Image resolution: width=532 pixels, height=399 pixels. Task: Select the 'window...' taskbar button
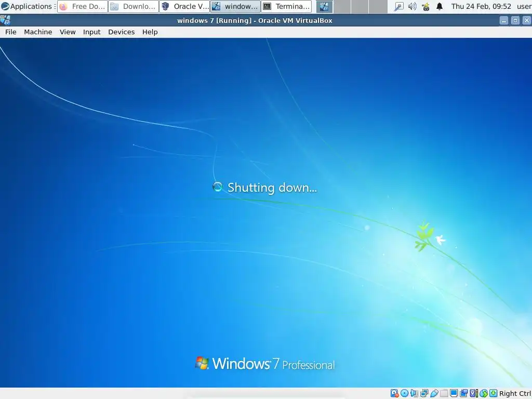click(x=235, y=6)
